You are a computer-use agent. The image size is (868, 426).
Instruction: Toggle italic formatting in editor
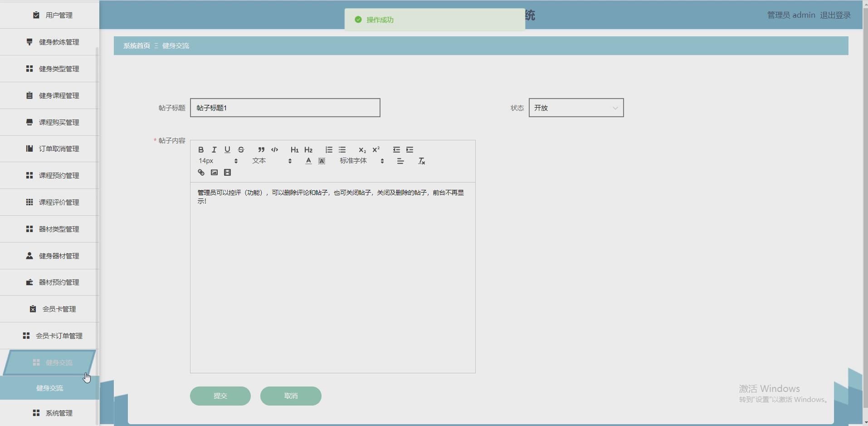coord(214,150)
